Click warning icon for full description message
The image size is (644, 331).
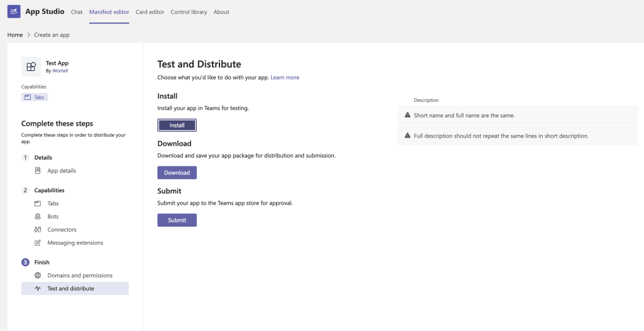(408, 136)
